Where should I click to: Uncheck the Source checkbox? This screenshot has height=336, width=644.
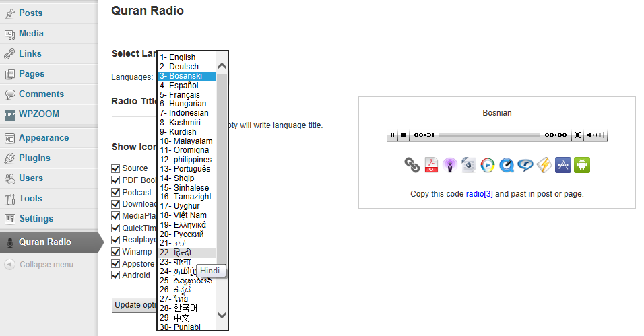coord(115,168)
